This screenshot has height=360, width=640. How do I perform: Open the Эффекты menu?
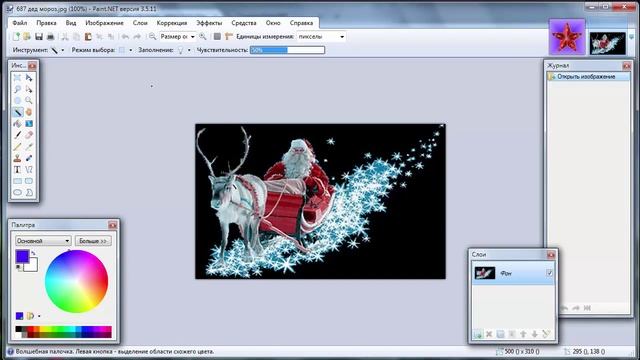tap(209, 23)
